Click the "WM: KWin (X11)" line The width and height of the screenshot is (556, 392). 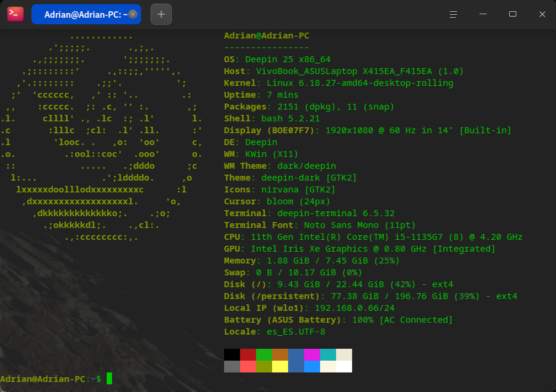pyautogui.click(x=261, y=154)
